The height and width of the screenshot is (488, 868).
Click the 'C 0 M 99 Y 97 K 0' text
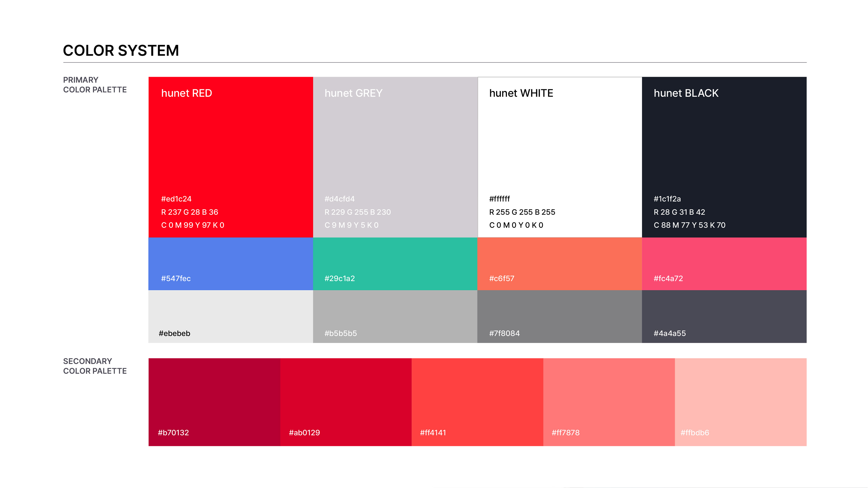point(193,225)
